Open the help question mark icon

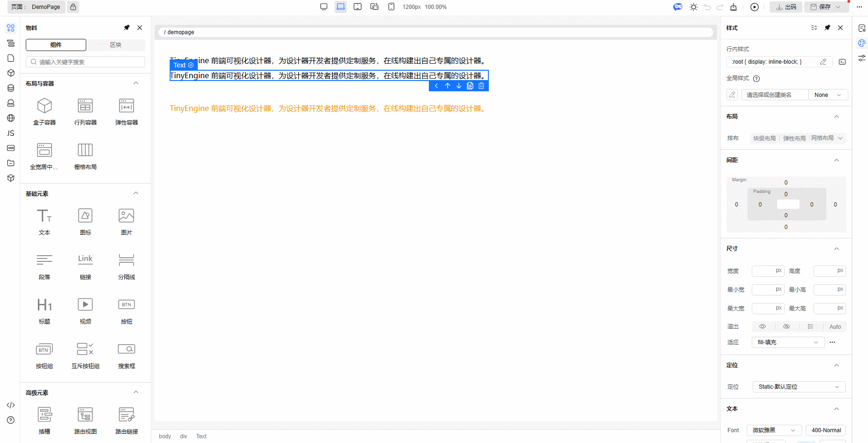tap(11, 420)
